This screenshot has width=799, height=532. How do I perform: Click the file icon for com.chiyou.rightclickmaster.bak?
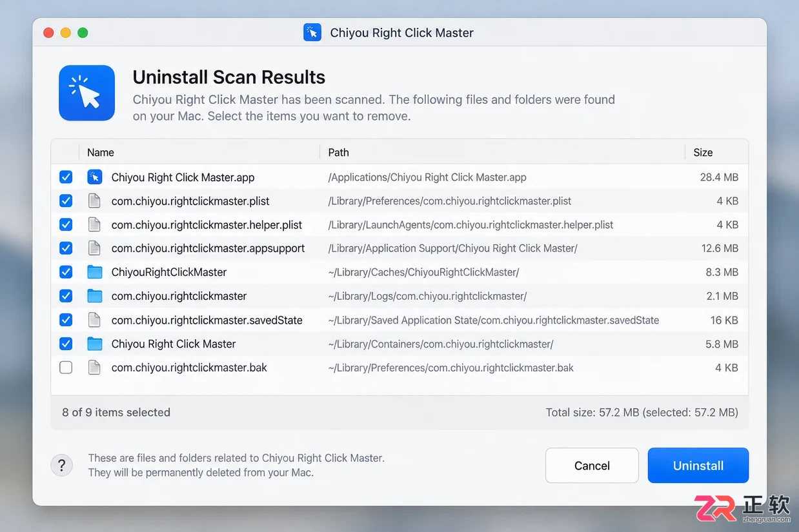point(95,368)
